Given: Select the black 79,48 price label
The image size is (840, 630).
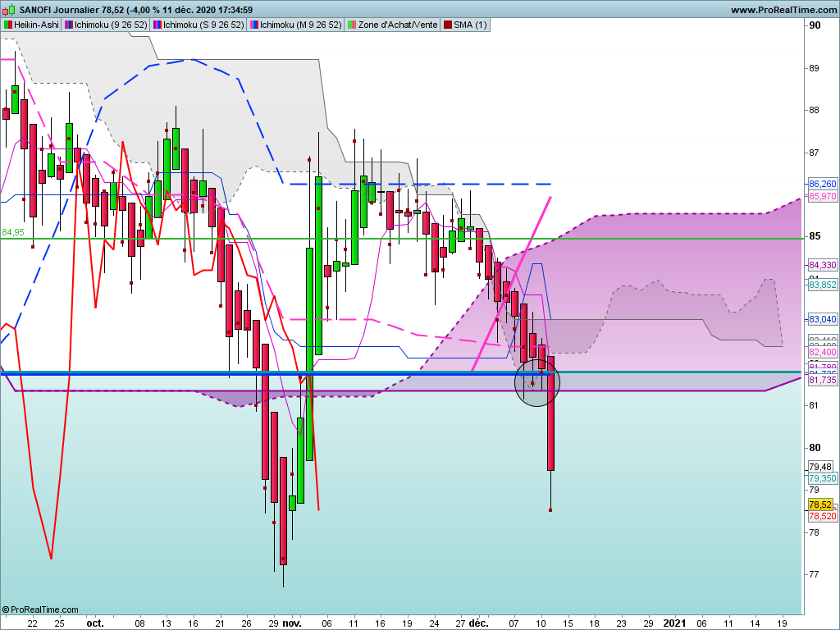Looking at the screenshot, I should pos(820,467).
